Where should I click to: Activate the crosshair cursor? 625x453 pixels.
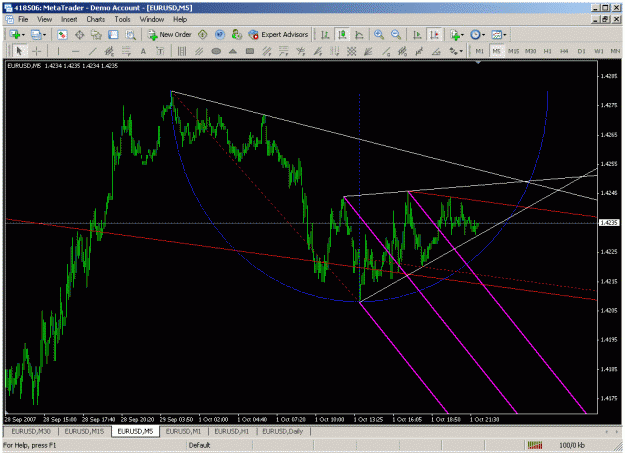(x=36, y=51)
